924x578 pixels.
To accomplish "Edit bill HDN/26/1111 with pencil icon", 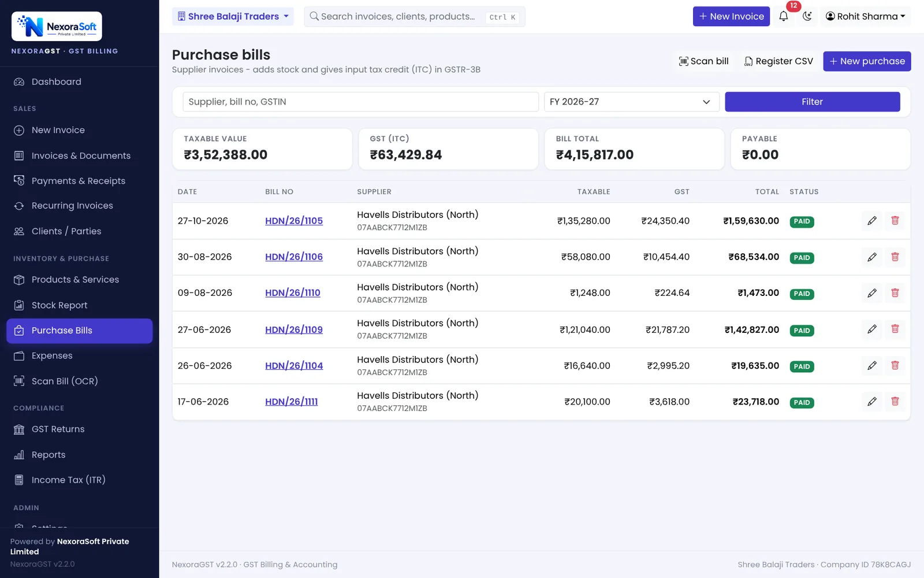I will tap(872, 401).
